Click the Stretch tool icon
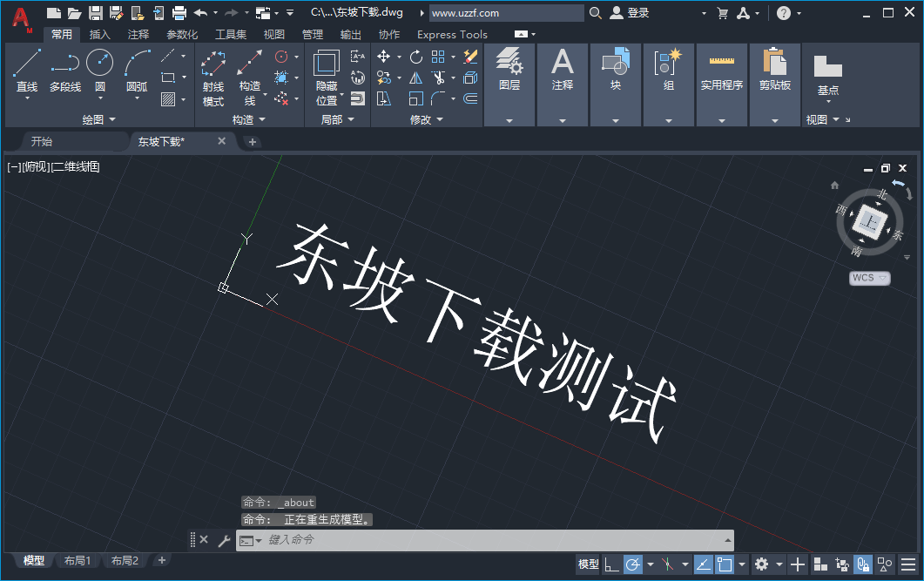This screenshot has width=924, height=581. pos(384,98)
